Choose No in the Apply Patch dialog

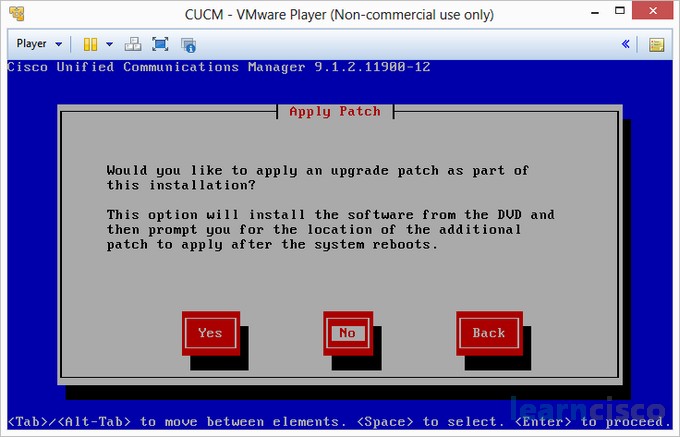pyautogui.click(x=347, y=333)
